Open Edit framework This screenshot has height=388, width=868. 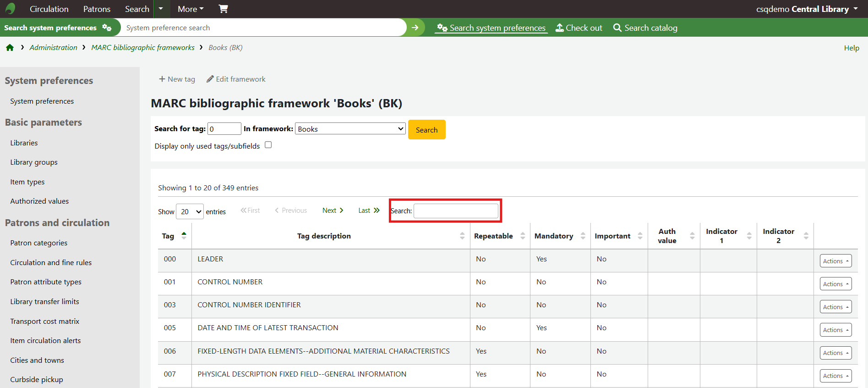click(x=236, y=79)
